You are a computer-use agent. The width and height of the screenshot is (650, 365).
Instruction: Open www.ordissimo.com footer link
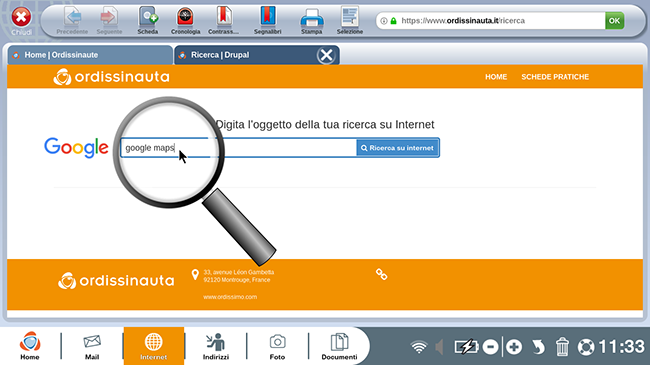(x=230, y=297)
